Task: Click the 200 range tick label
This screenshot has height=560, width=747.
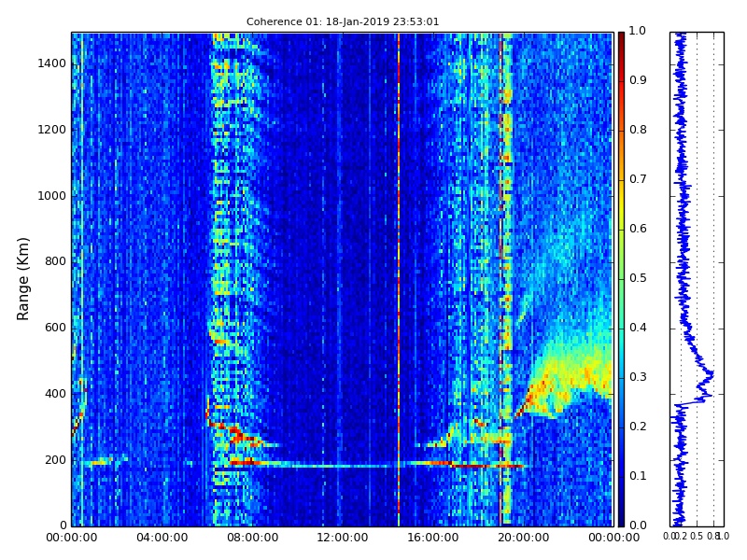Action: click(x=55, y=460)
